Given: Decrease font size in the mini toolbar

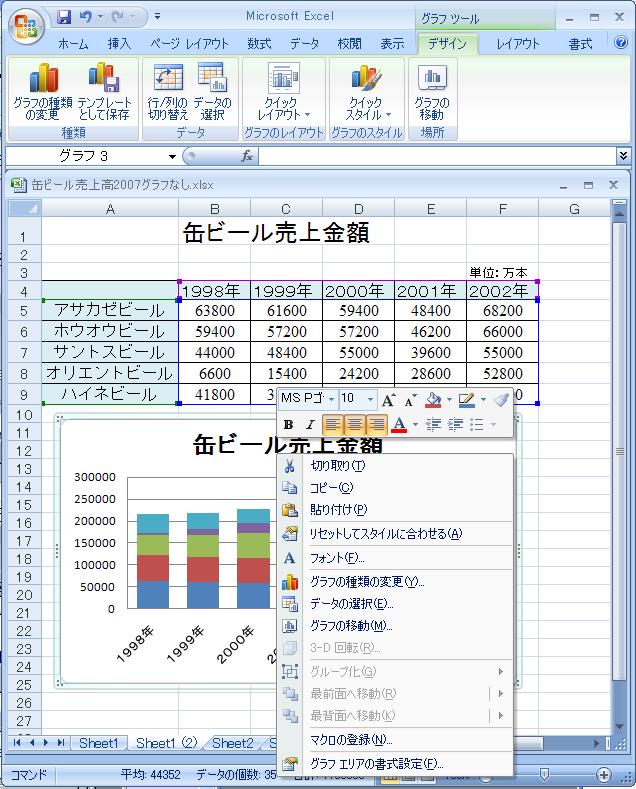Looking at the screenshot, I should tap(410, 400).
